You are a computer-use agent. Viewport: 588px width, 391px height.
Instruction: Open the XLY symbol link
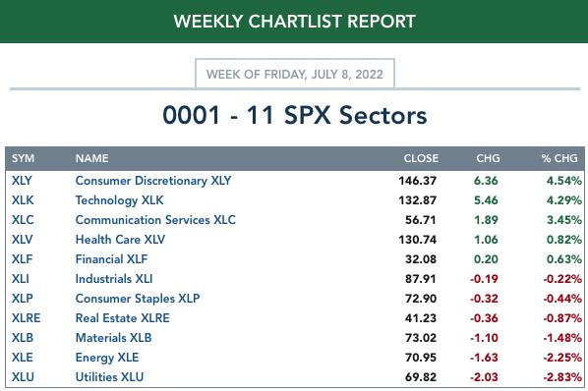coord(22,181)
